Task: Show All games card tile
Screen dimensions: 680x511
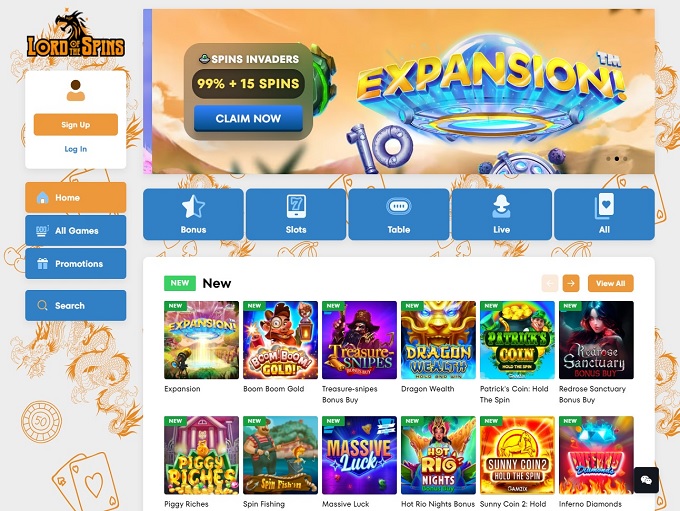Action: [604, 214]
